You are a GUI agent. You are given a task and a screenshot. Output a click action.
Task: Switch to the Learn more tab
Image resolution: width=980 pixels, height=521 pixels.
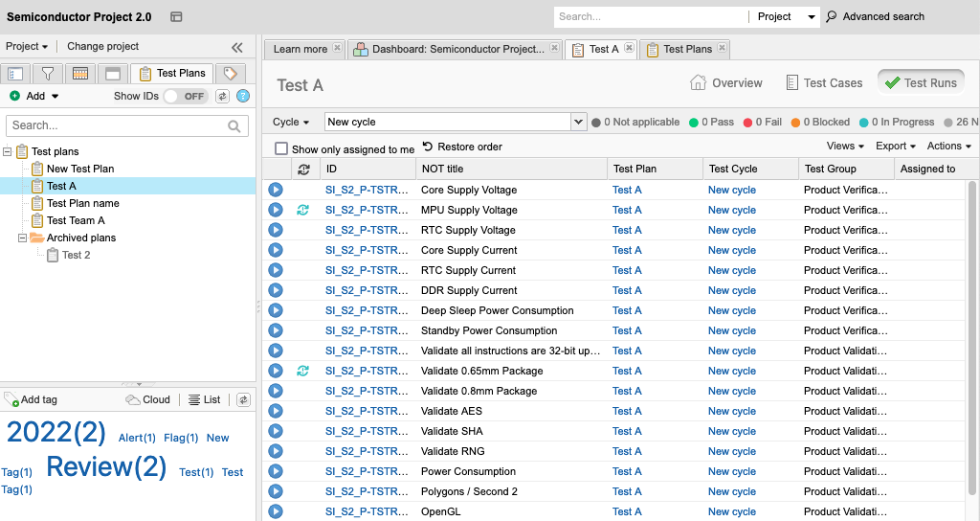300,49
